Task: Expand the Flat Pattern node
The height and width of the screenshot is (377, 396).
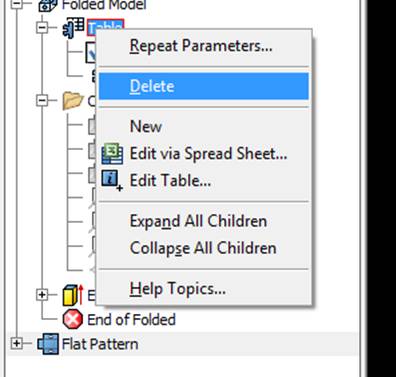Action: tap(17, 343)
